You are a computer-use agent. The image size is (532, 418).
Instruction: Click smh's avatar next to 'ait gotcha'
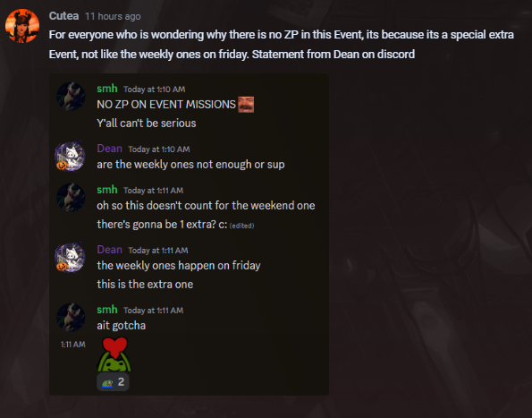tap(71, 317)
